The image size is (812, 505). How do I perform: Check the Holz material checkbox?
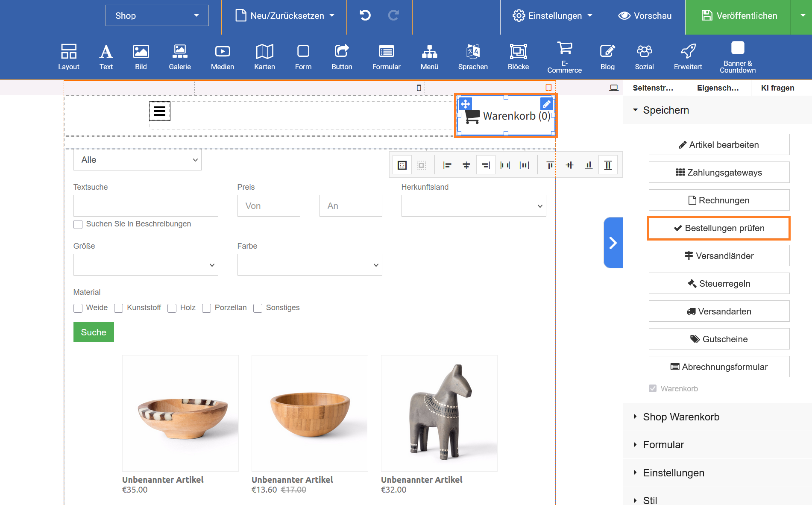pyautogui.click(x=172, y=308)
